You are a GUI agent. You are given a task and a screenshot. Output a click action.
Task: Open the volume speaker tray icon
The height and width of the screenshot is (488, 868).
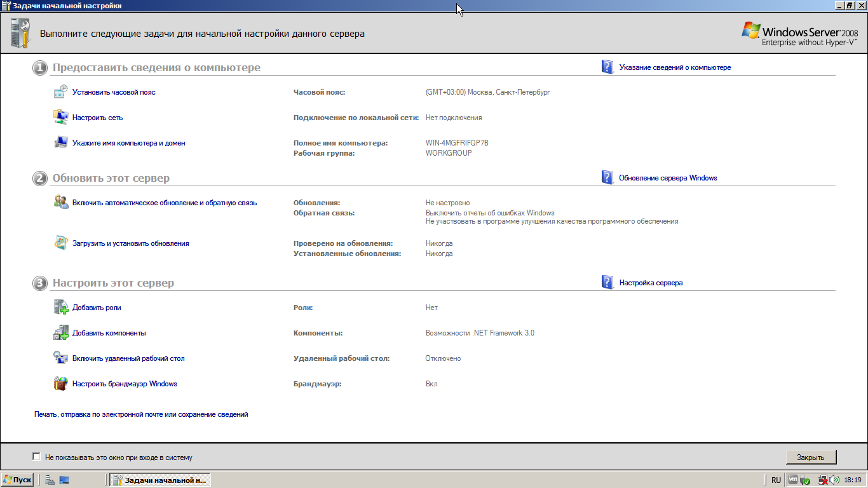tap(834, 480)
